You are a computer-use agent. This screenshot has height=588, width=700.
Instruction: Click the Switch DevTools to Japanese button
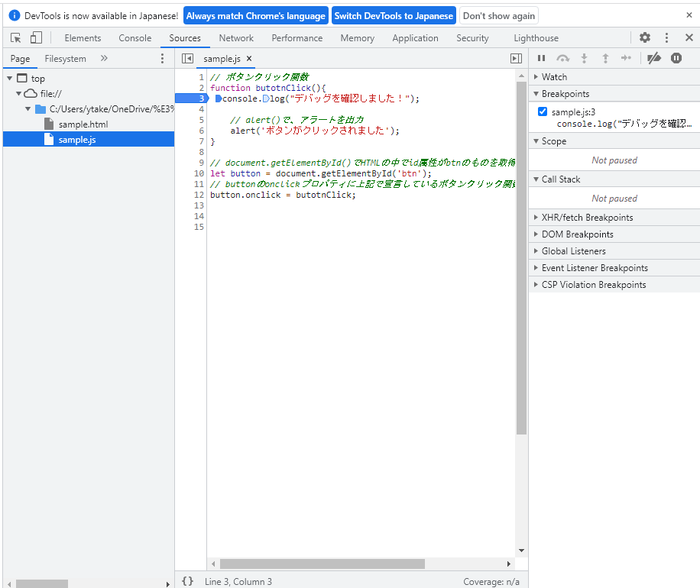[394, 15]
